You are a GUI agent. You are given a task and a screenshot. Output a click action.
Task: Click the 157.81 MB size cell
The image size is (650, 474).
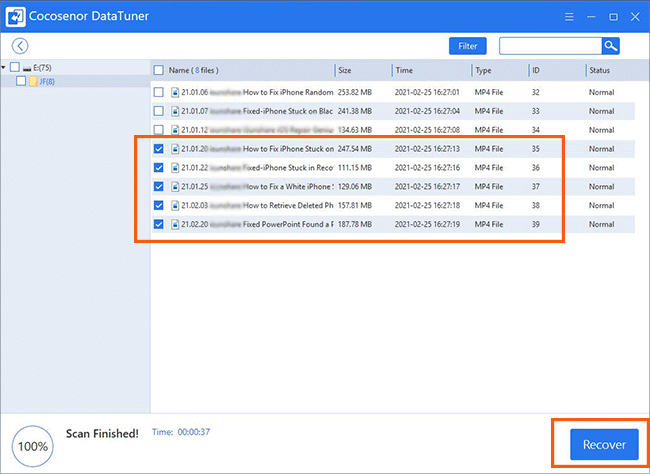pyautogui.click(x=354, y=205)
